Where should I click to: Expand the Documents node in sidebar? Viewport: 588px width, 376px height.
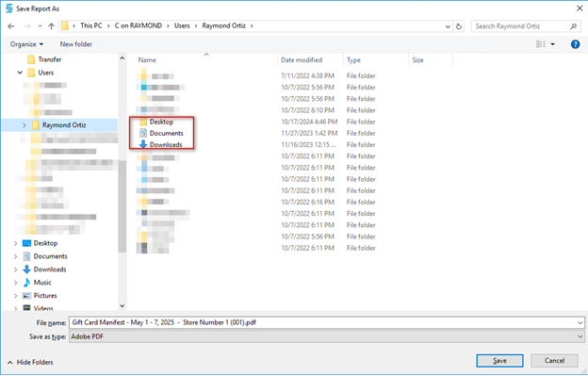tap(15, 256)
